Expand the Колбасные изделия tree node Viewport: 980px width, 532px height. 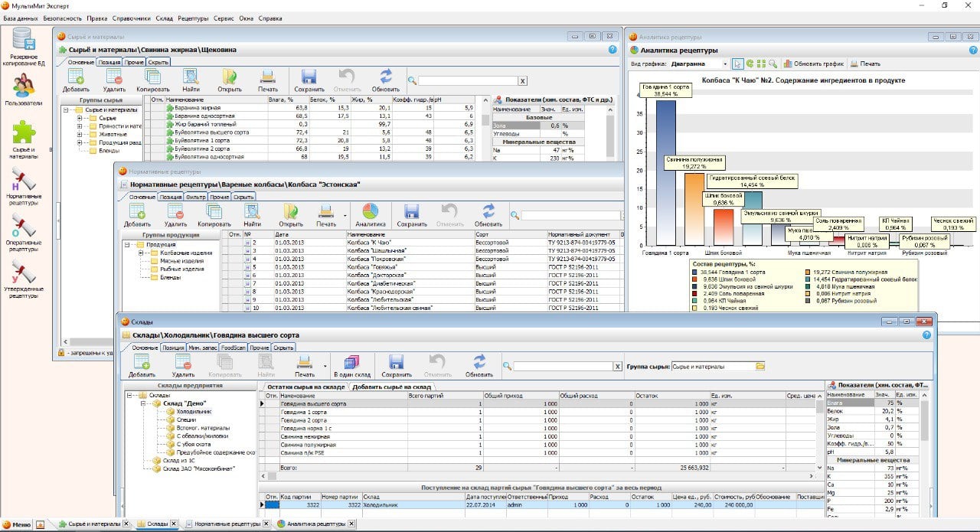tap(142, 253)
